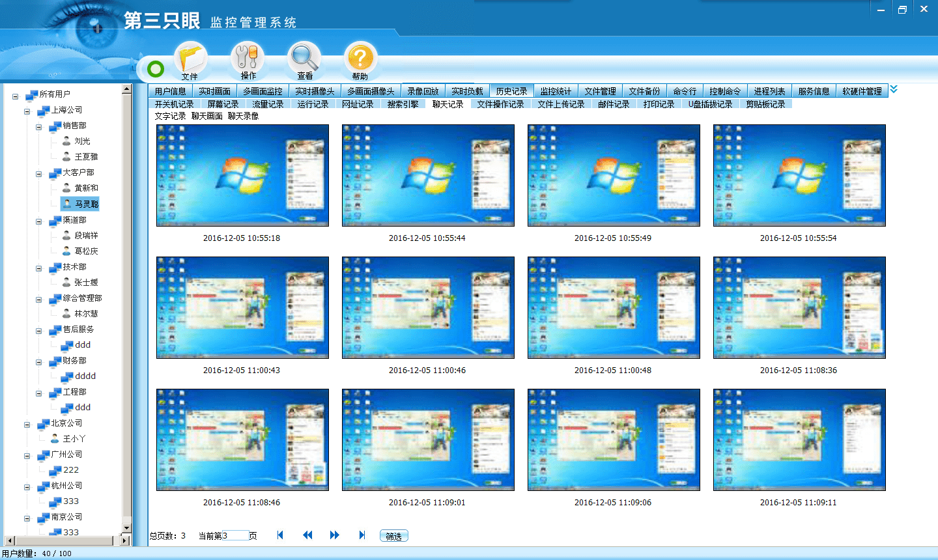Open the 邮件记录 sub-tab
Viewport: 938px width, 560px height.
(x=614, y=104)
